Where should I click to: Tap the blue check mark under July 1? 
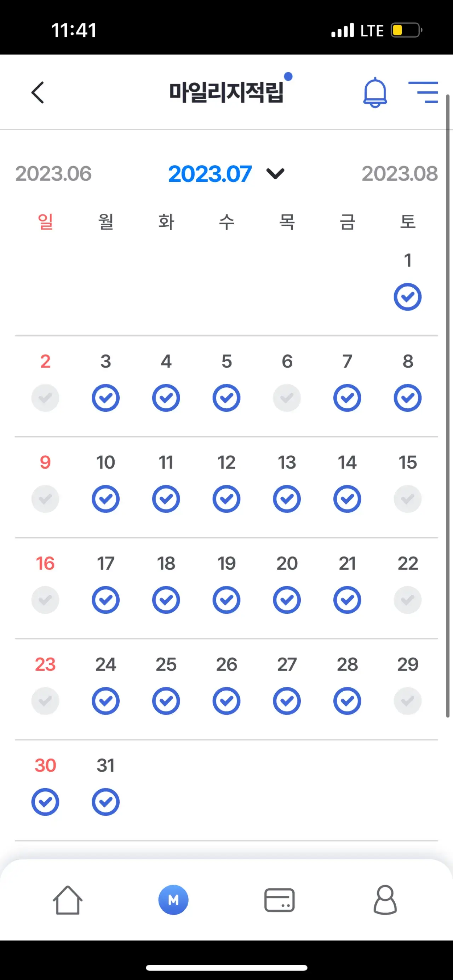click(x=407, y=297)
